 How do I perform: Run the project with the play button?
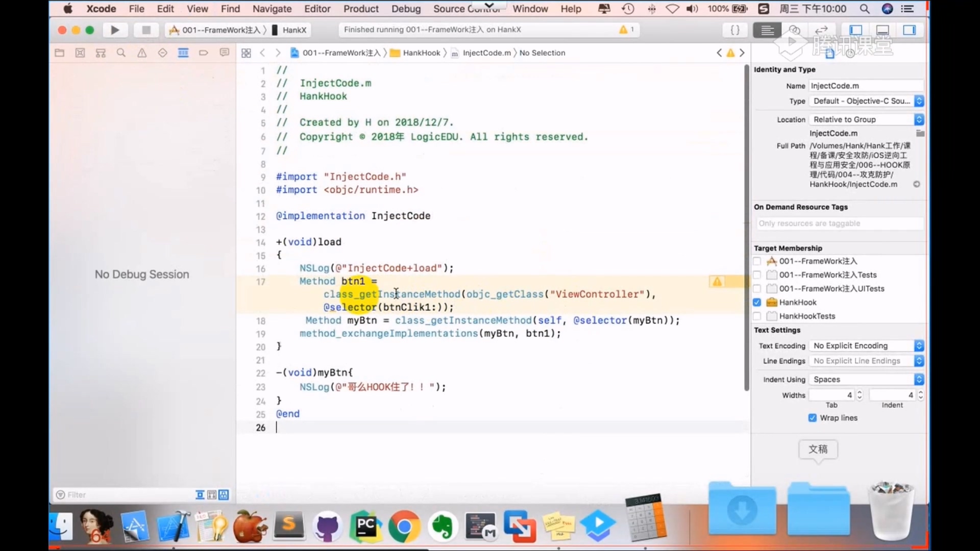click(x=115, y=30)
